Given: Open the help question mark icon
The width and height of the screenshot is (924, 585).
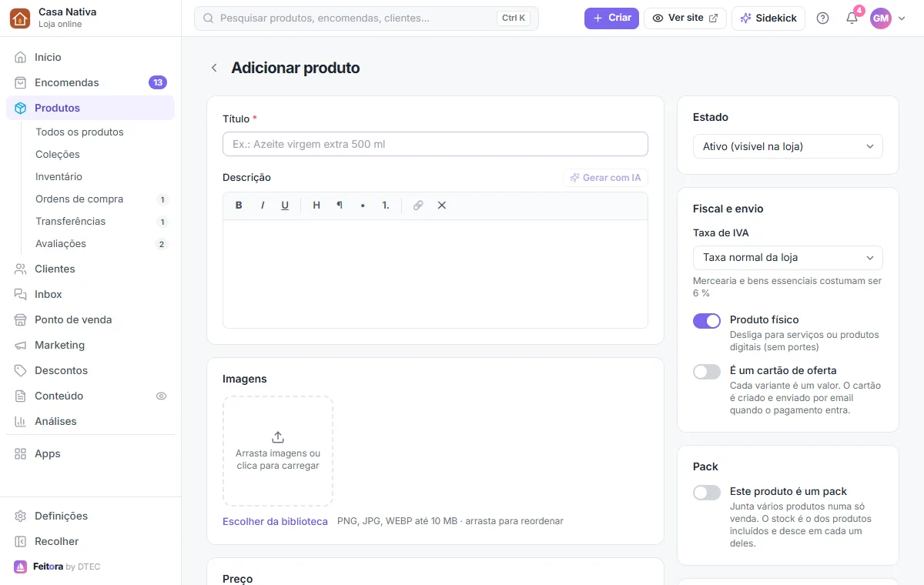Looking at the screenshot, I should point(822,18).
